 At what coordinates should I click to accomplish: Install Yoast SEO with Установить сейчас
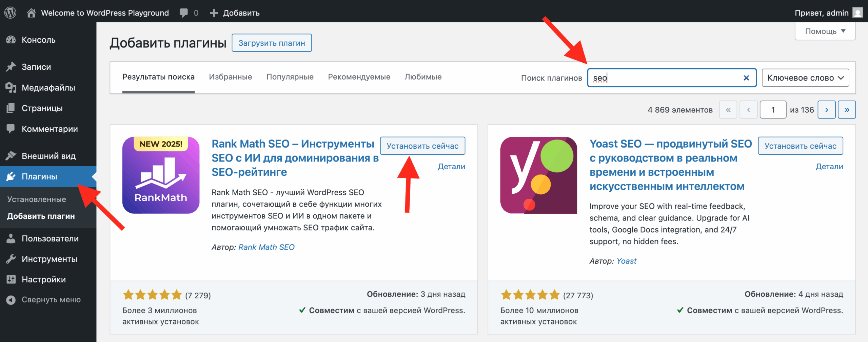tap(800, 146)
